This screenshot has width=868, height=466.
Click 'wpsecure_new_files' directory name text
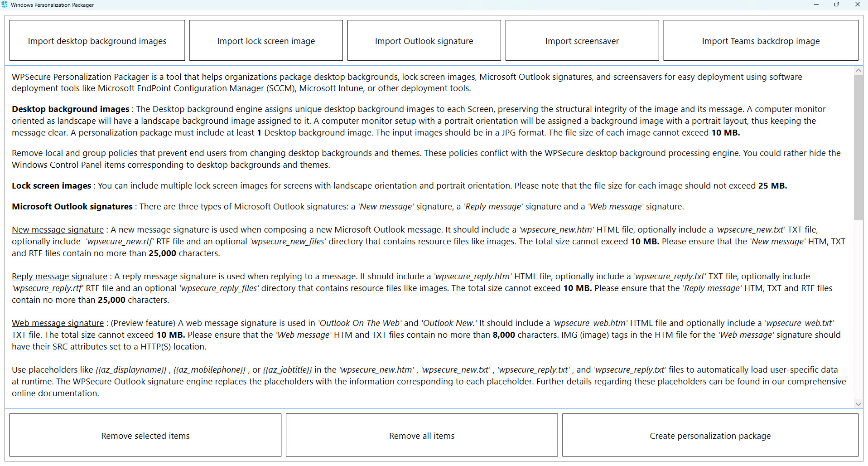pyautogui.click(x=288, y=242)
